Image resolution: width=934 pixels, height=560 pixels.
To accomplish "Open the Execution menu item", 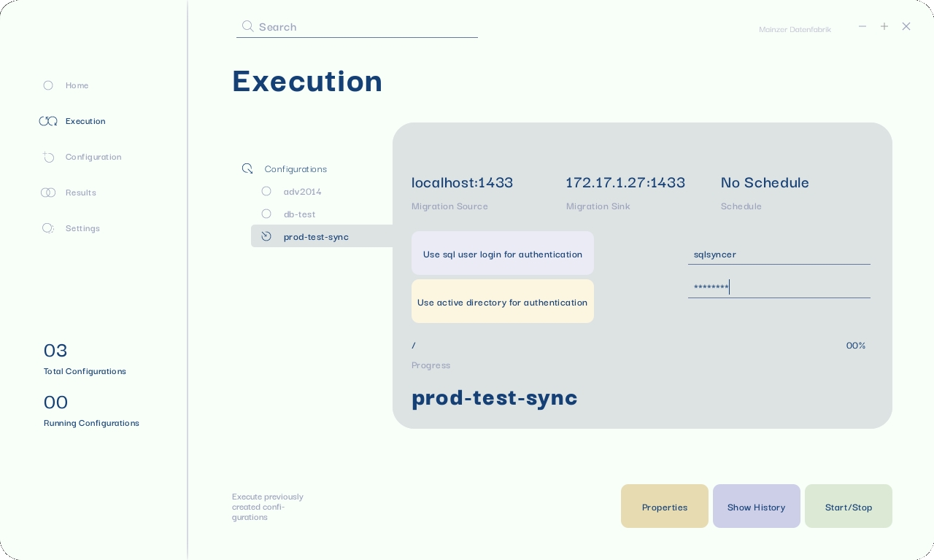I will pos(85,121).
